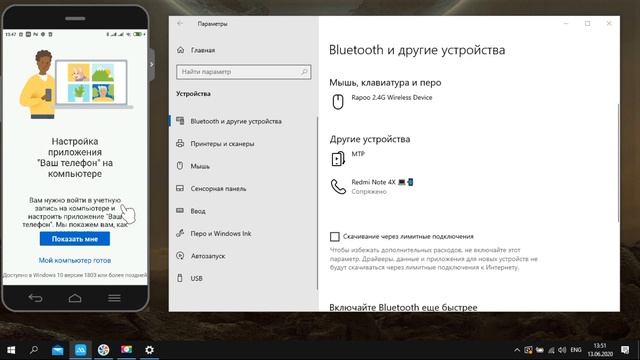Screen dimensions: 640x360
Task: Click the touchpad icon beside Сенсорная панель
Action: (x=180, y=188)
